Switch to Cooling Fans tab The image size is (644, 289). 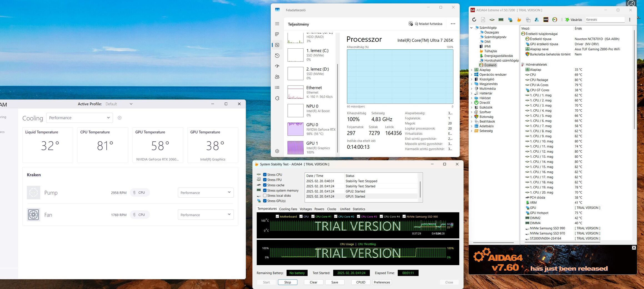click(x=288, y=209)
